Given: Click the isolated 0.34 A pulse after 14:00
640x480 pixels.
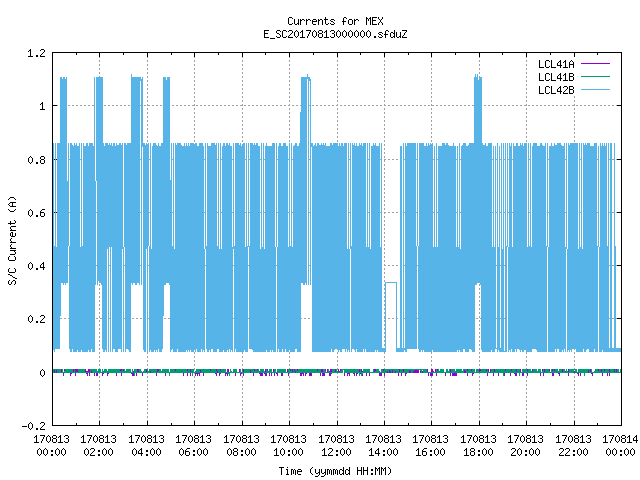Looking at the screenshot, I should (391, 316).
